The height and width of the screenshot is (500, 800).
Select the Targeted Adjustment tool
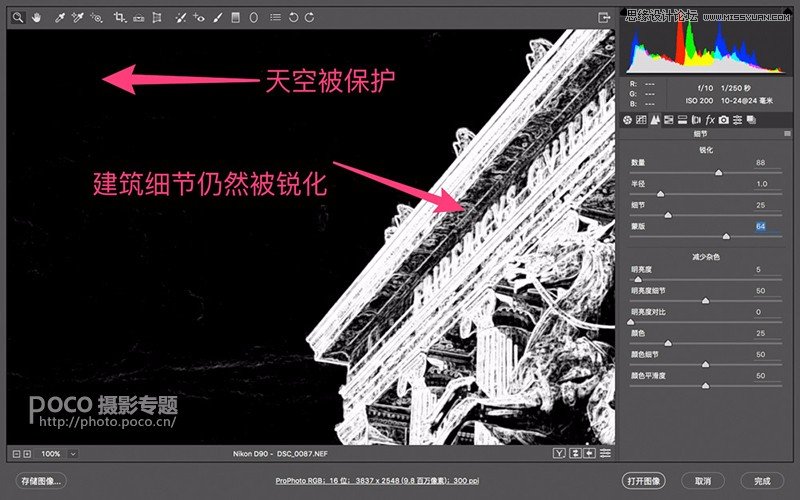click(x=96, y=17)
